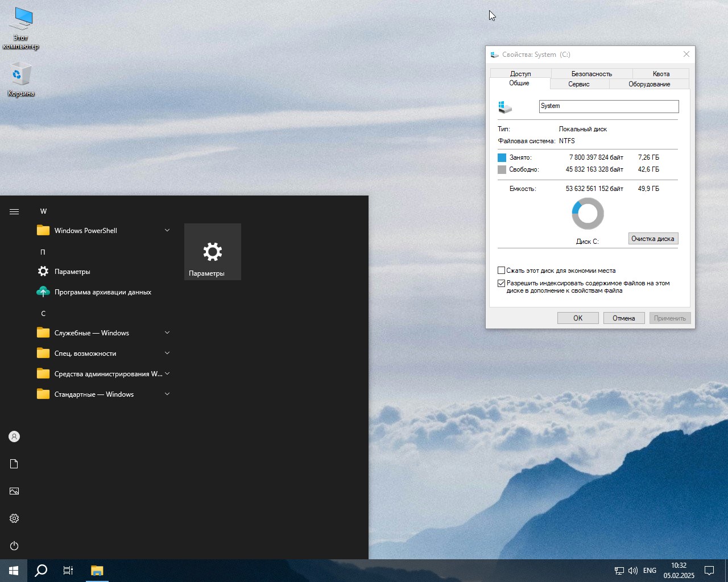Click the 7,26 ГБ used space value
Viewport: 728px width, 582px height.
click(648, 157)
